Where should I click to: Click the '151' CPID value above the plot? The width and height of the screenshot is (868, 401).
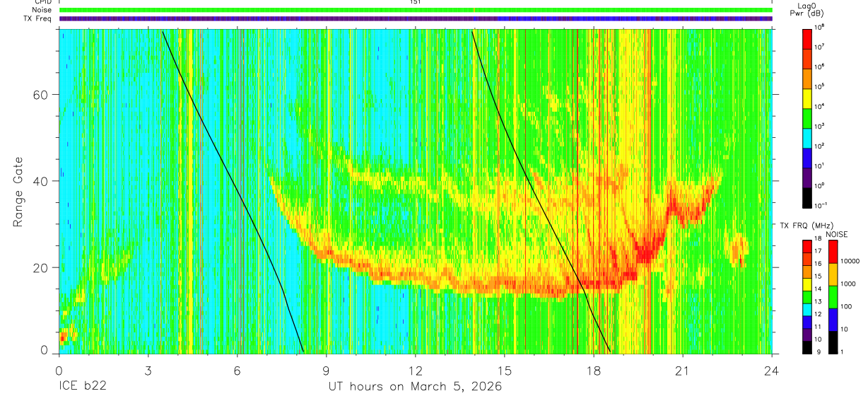[x=415, y=2]
